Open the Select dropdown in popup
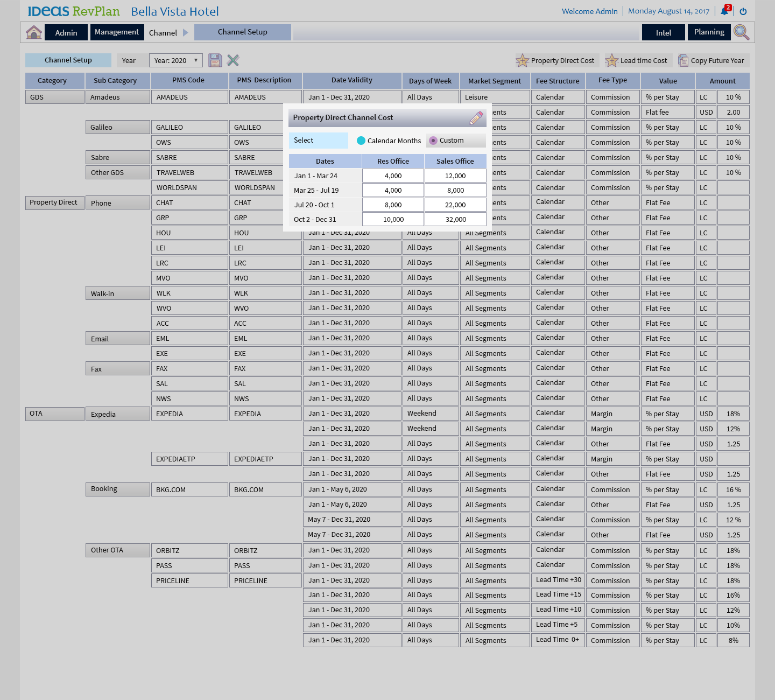 (x=318, y=141)
